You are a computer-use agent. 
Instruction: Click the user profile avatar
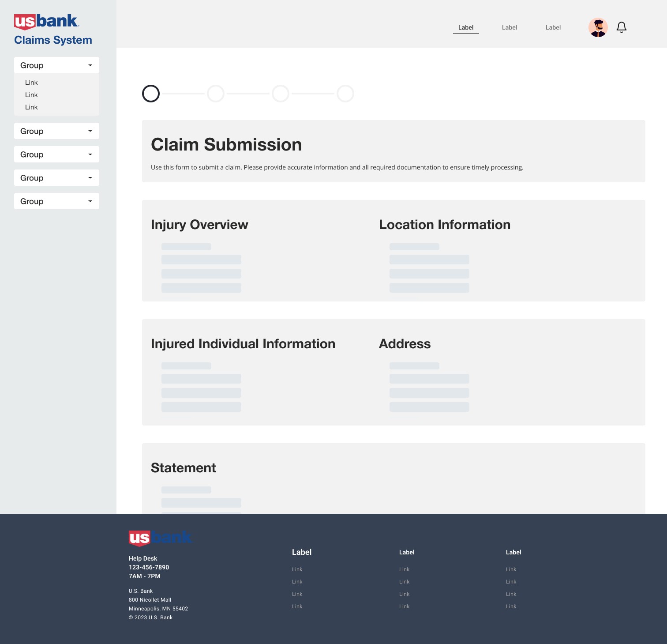tap(598, 27)
